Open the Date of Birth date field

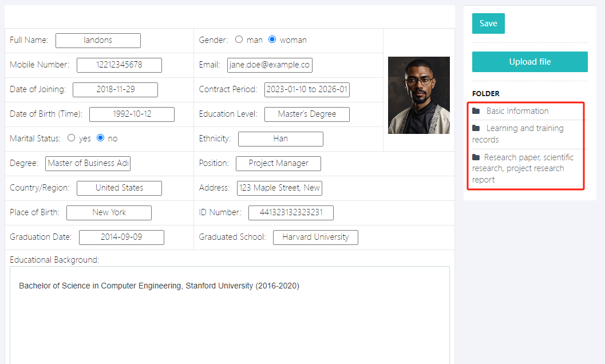[x=132, y=114]
